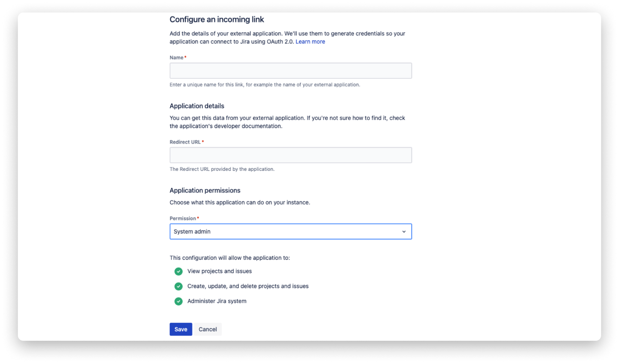Click the green checkmark beside Administer Jira system
The height and width of the screenshot is (364, 619).
(x=178, y=301)
